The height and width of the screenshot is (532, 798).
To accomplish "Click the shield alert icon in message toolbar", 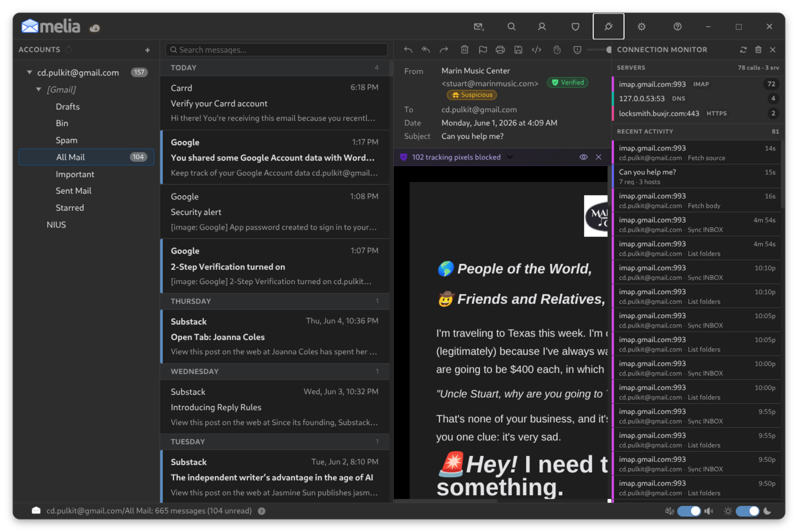I will pos(577,50).
